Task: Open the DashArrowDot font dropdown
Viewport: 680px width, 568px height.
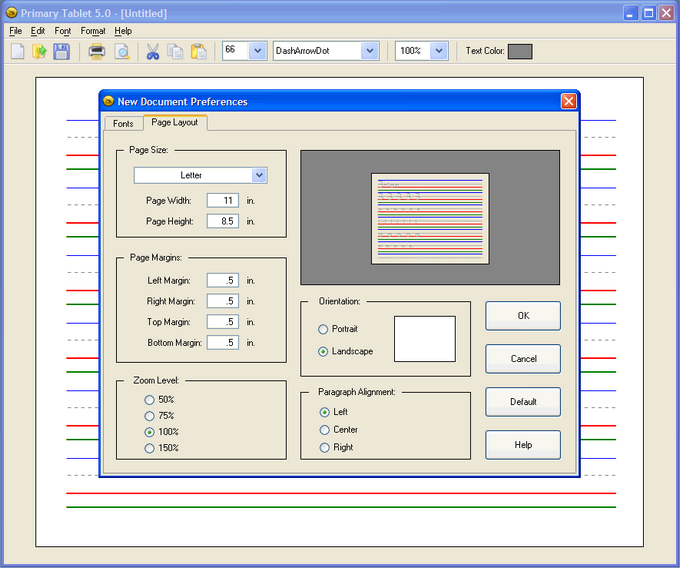Action: tap(369, 50)
